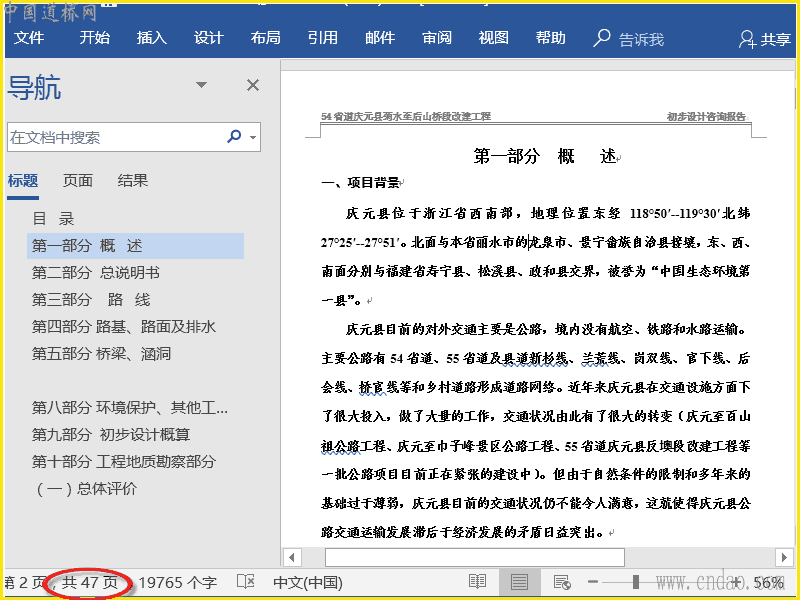This screenshot has width=800, height=600.
Task: Close the 导航 navigation pane
Action: (x=253, y=85)
